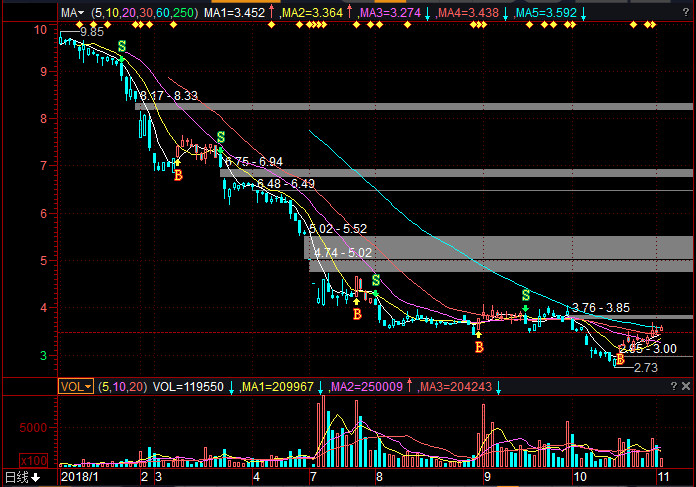Select the MA5=3.592 moving average label
696x487 pixels.
click(547, 13)
